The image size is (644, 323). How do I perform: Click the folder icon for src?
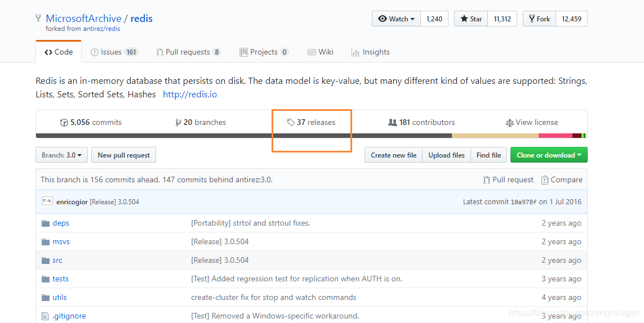[x=46, y=260]
